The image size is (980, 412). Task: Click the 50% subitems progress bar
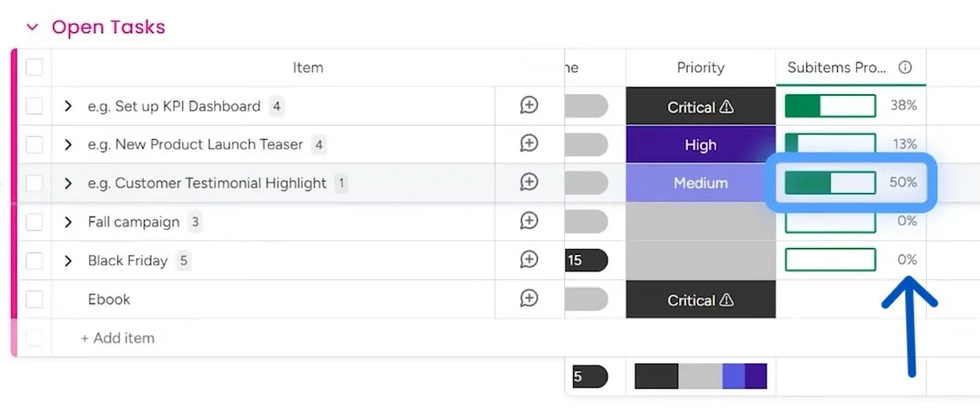click(x=830, y=182)
